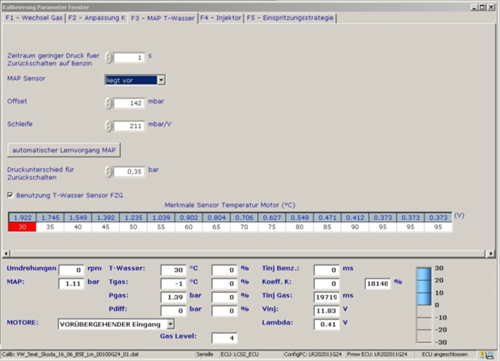
Task: Select temperature cell 45
Action: point(105,227)
